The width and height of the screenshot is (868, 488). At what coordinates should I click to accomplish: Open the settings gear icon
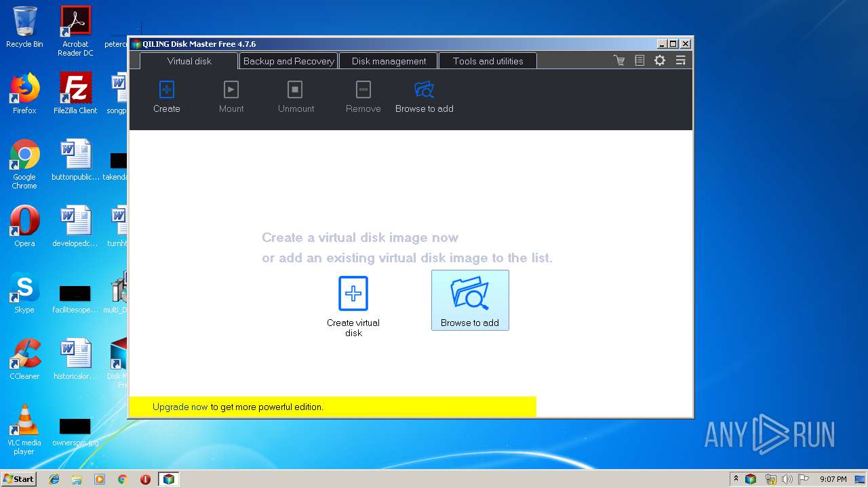point(660,60)
